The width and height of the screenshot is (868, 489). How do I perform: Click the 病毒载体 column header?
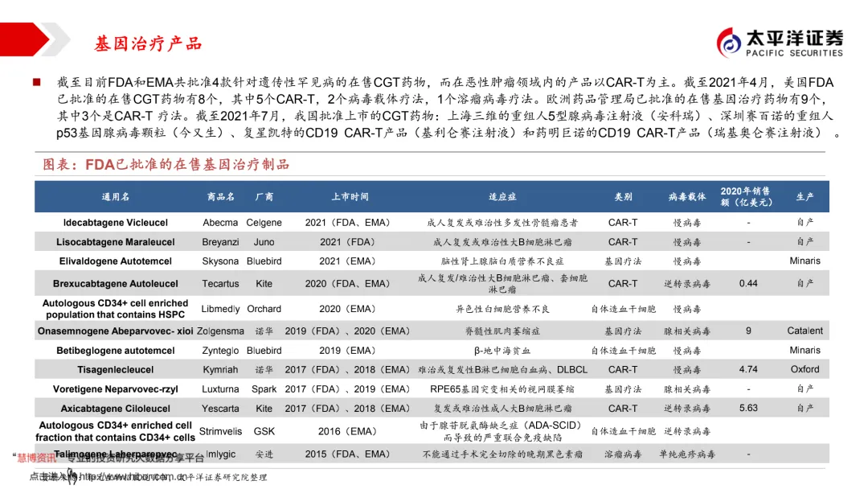pyautogui.click(x=687, y=196)
